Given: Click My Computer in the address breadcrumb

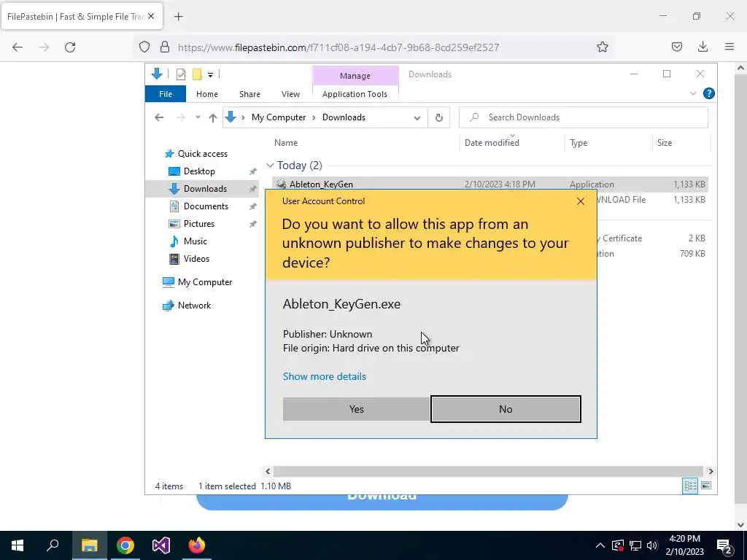Looking at the screenshot, I should [279, 117].
